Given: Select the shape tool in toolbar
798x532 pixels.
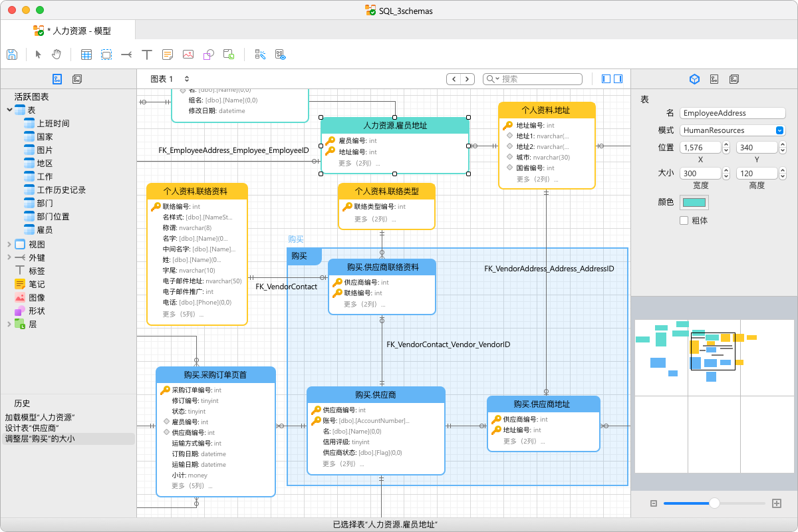Looking at the screenshot, I should pyautogui.click(x=208, y=55).
